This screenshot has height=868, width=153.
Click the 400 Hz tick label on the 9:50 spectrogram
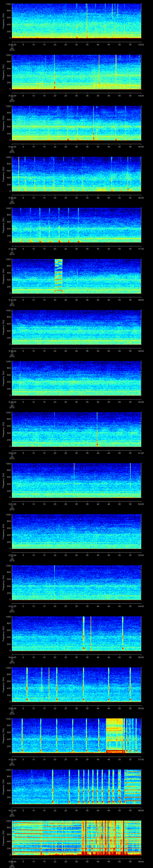pyautogui.click(x=9, y=433)
